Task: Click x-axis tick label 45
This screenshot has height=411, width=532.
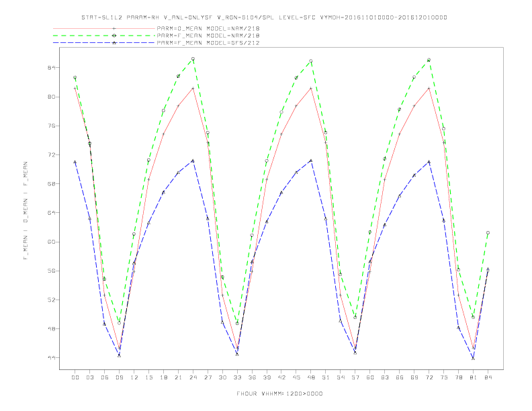Action: [x=296, y=377]
